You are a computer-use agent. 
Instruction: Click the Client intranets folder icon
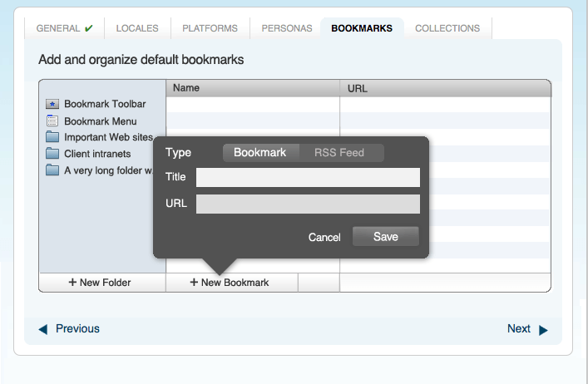(52, 154)
